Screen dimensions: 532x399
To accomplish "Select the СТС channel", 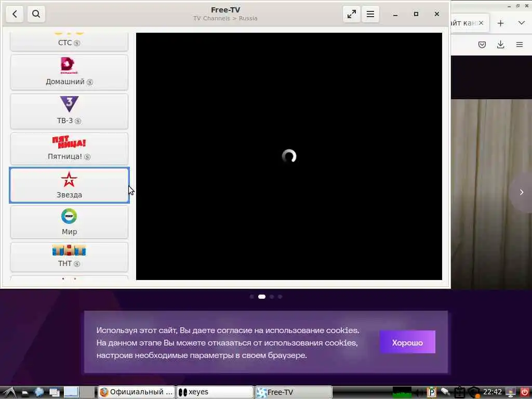I will pyautogui.click(x=69, y=42).
